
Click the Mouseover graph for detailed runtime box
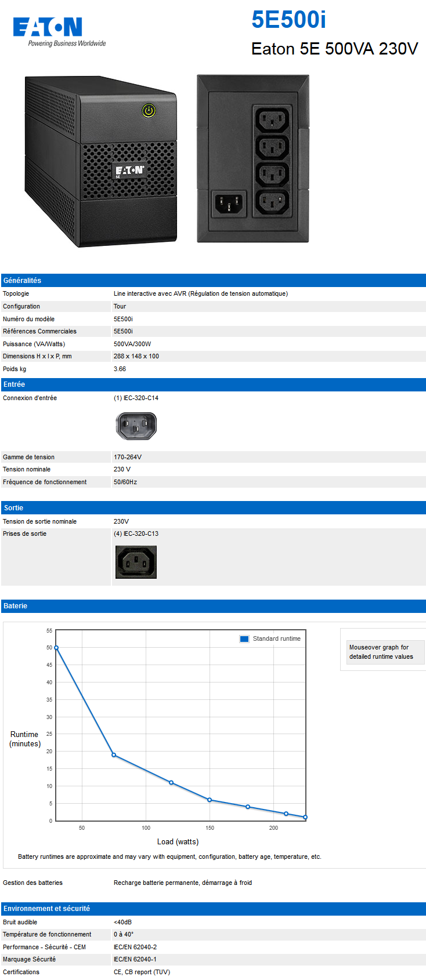click(385, 652)
